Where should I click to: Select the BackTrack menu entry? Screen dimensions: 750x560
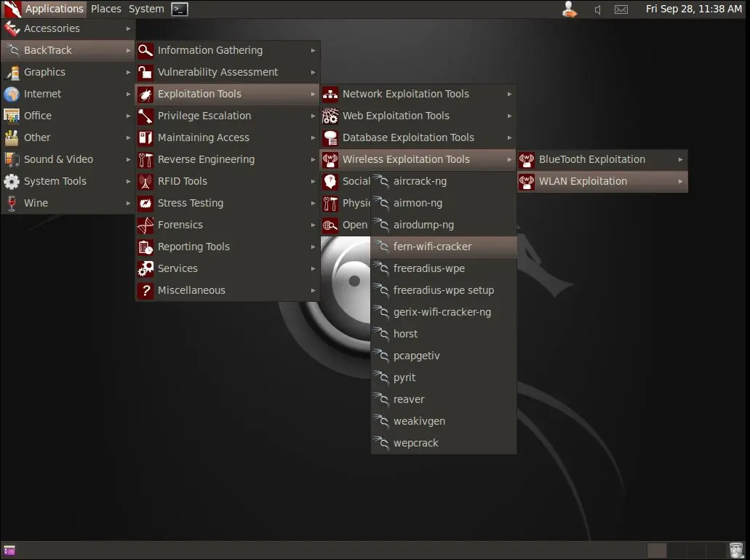coord(68,50)
